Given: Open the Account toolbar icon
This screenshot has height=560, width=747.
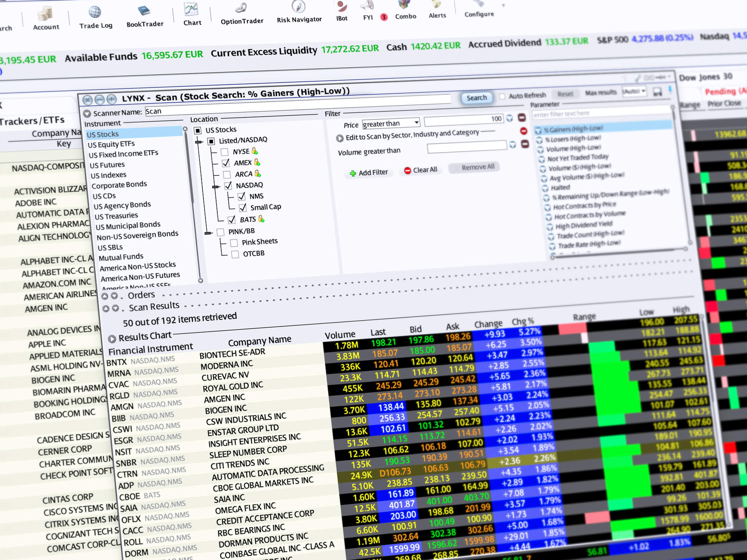Looking at the screenshot, I should pyautogui.click(x=46, y=18).
